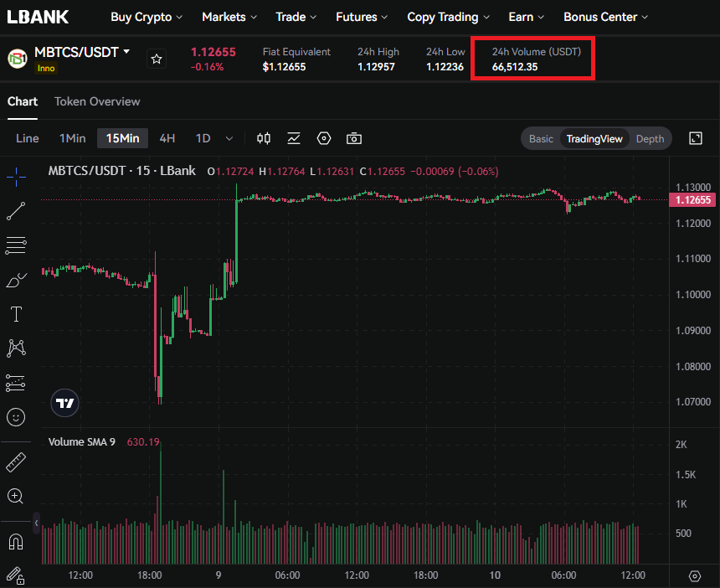The width and height of the screenshot is (720, 588).
Task: Select the trend line drawing tool
Action: coord(16,211)
